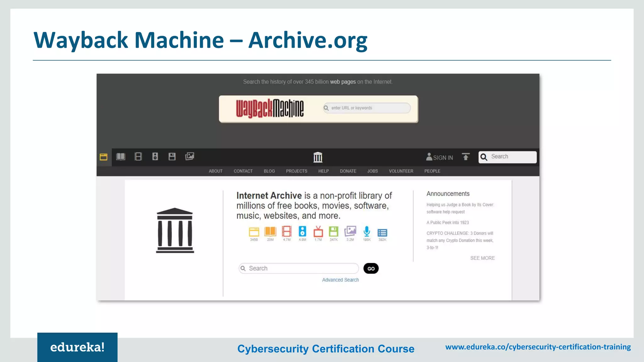
Task: Open the DONATE menu item
Action: pyautogui.click(x=348, y=171)
